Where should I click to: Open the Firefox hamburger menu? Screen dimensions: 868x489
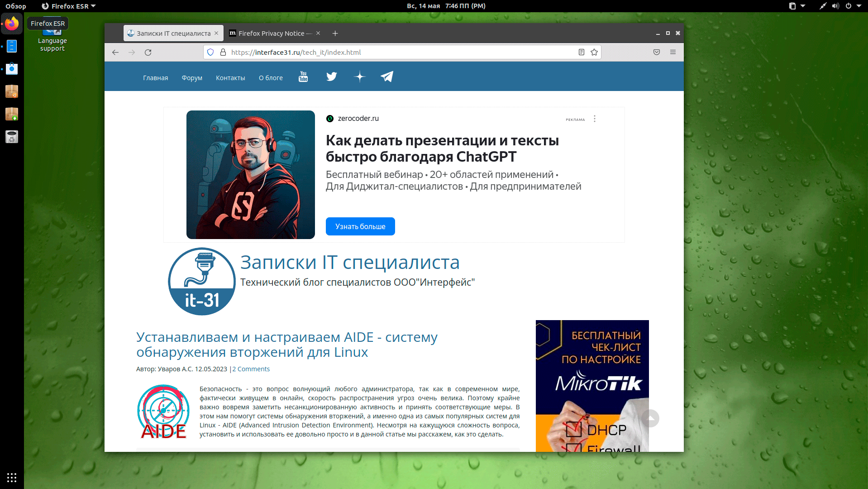pos(673,53)
